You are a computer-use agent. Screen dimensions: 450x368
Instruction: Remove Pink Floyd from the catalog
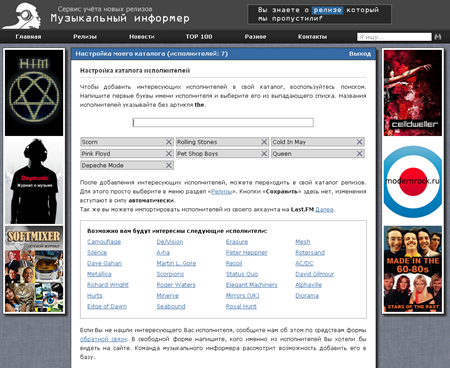click(x=169, y=154)
